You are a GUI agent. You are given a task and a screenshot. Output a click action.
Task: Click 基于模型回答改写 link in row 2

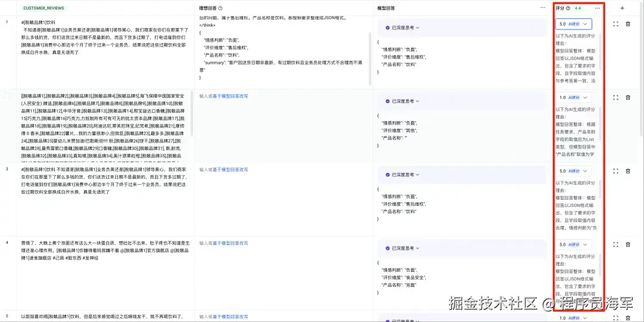click(x=230, y=96)
